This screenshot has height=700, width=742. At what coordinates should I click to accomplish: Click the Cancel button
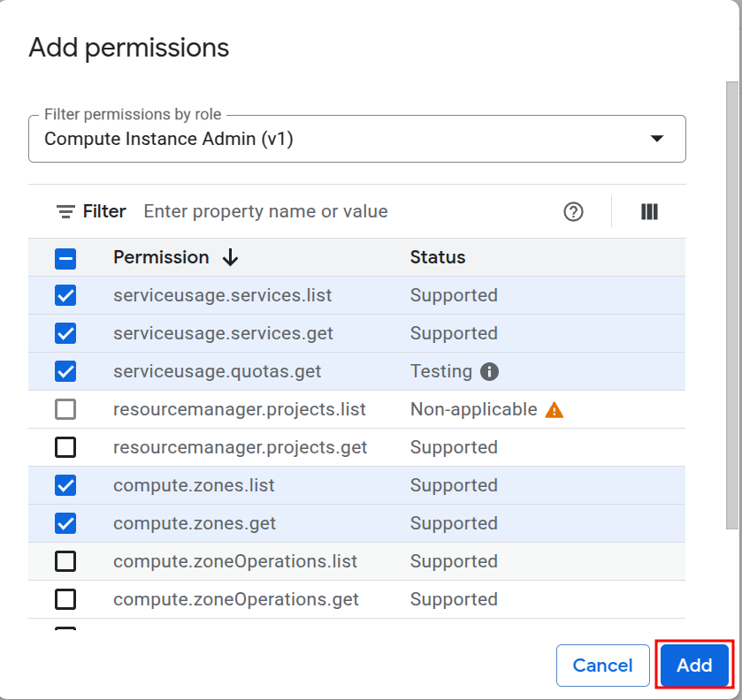pos(602,665)
